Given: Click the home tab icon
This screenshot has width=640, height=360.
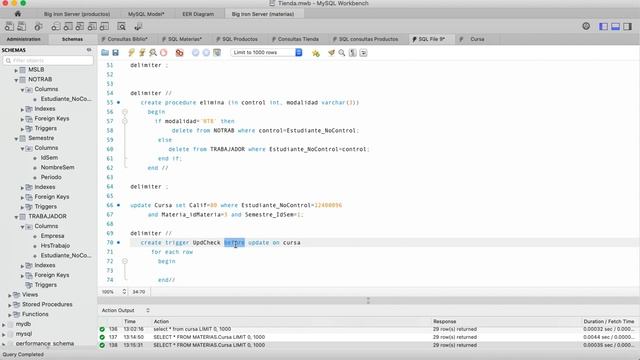Looking at the screenshot, I should coord(18,14).
